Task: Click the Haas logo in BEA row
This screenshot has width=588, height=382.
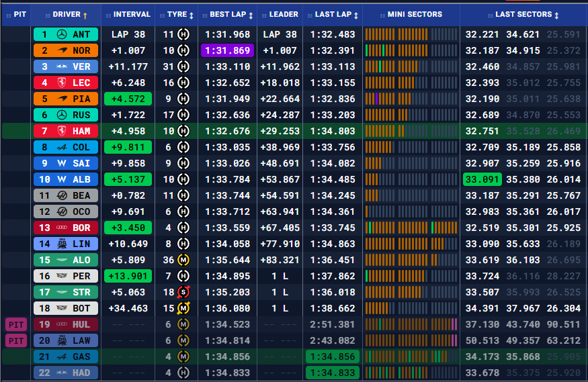Action: (62, 195)
